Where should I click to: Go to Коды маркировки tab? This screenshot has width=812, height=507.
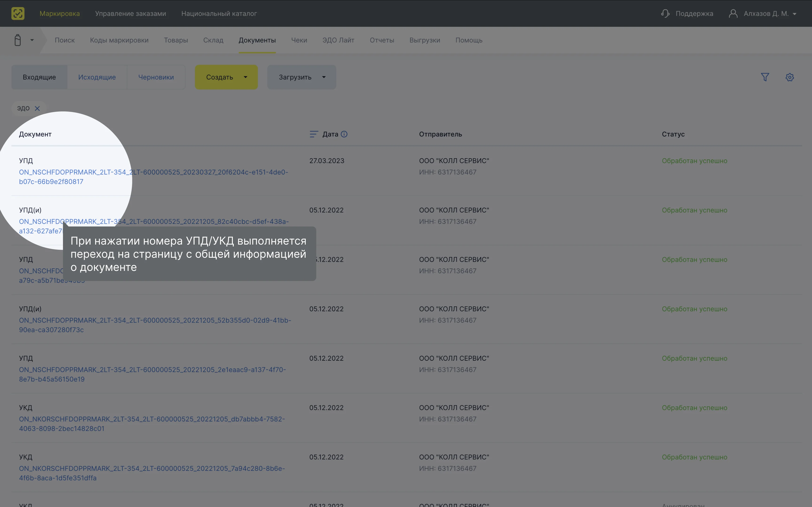coord(119,40)
